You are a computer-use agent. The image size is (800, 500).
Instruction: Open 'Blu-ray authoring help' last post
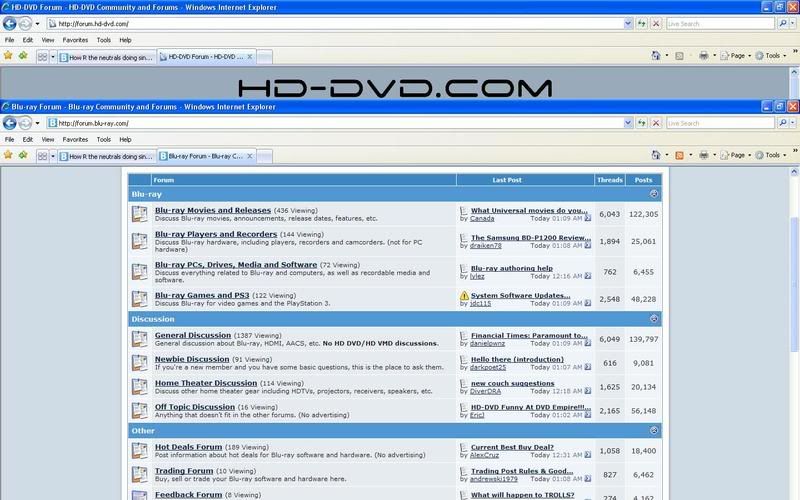pyautogui.click(x=511, y=268)
